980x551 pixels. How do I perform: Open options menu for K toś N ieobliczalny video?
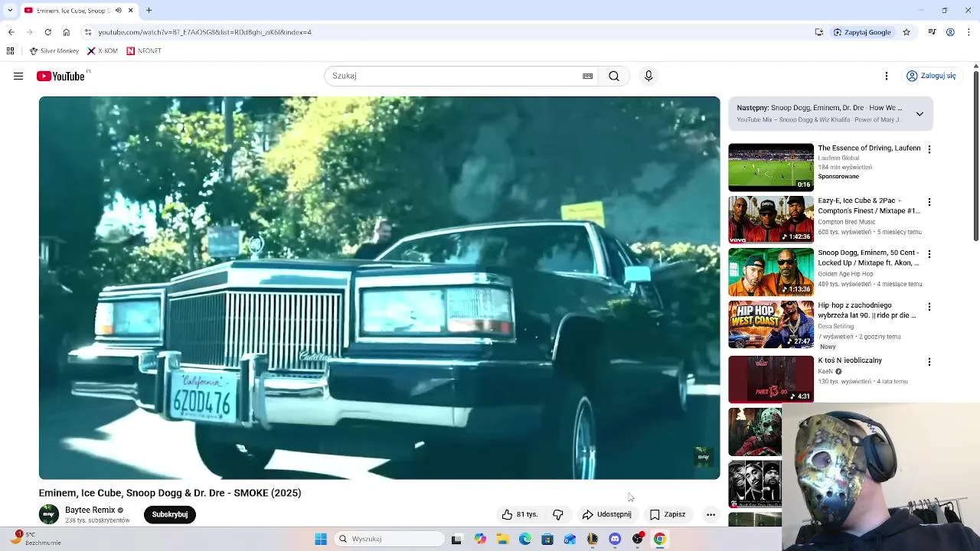pyautogui.click(x=929, y=362)
